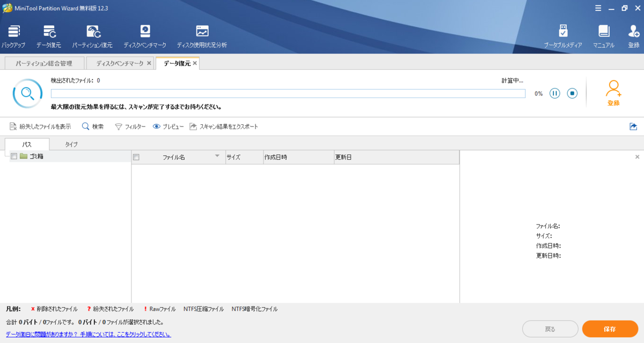The height and width of the screenshot is (343, 644).
Task: Click the ファイル名 sort arrow
Action: coord(217,156)
